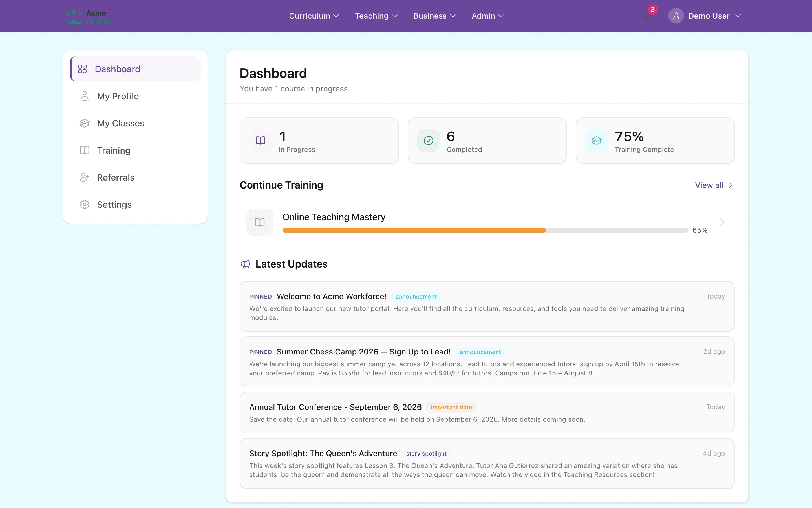Open Settings page
Screen dimensions: 812x508
click(x=136, y=204)
